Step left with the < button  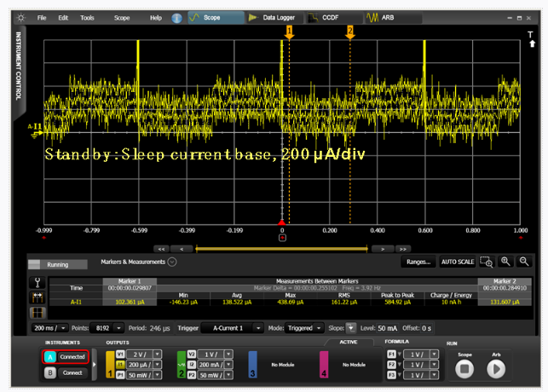(x=182, y=249)
